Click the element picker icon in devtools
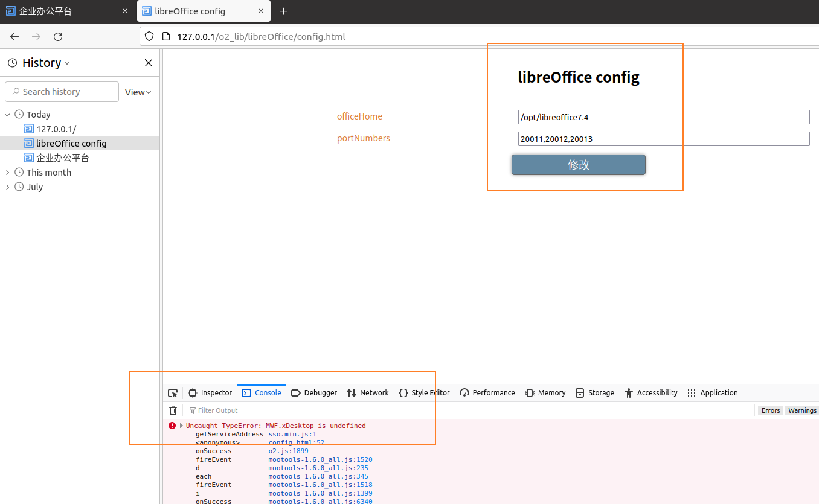Viewport: 819px width, 504px height. pos(173,393)
